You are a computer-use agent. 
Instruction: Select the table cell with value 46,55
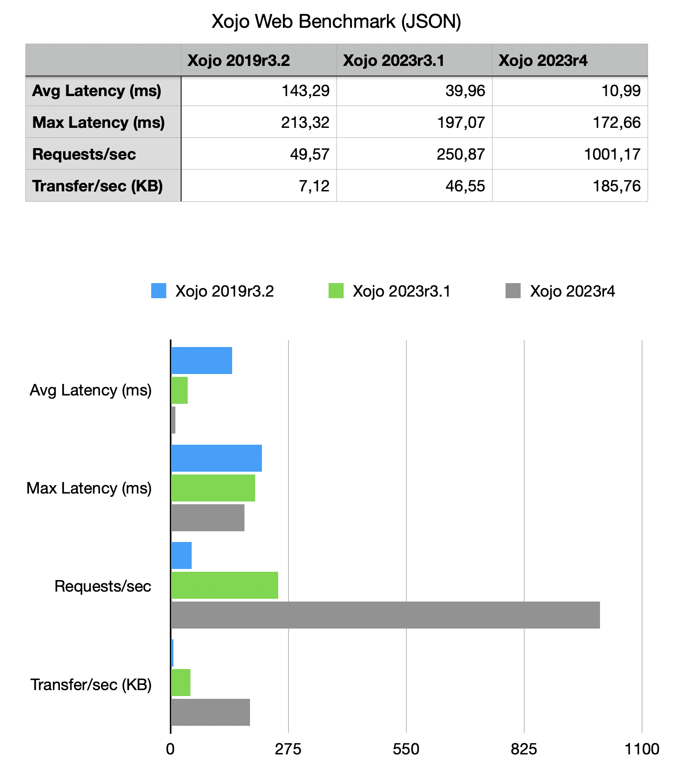pyautogui.click(x=414, y=185)
